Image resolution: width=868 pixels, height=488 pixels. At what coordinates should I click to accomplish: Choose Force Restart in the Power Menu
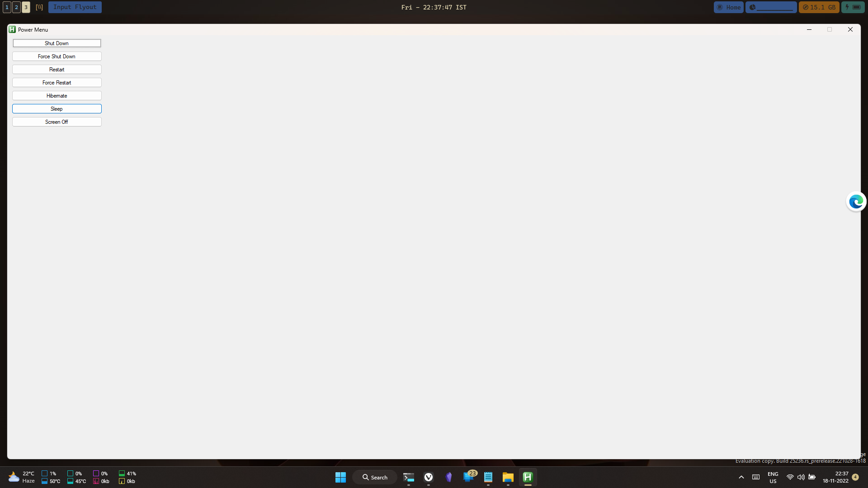(57, 83)
